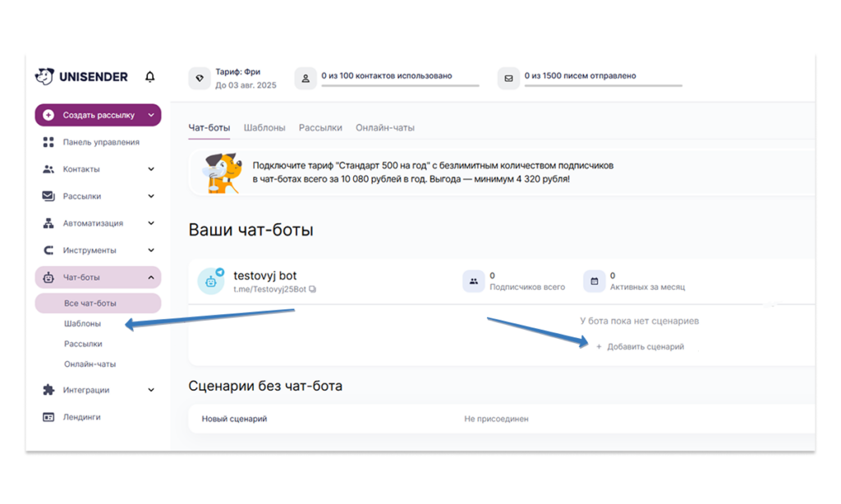Image resolution: width=841 pixels, height=504 pixels.
Task: Copy the t.me/Testovyj25Bot link
Action: click(312, 289)
